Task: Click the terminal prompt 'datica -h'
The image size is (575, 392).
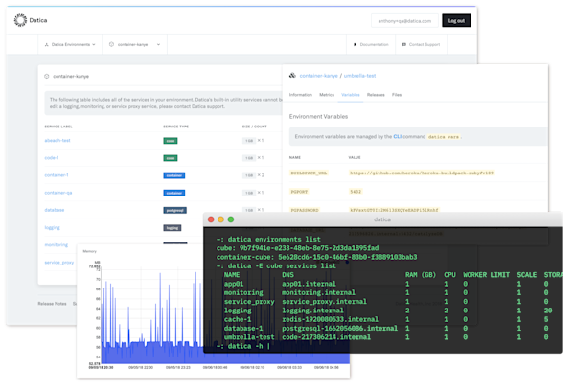Action: click(x=245, y=346)
